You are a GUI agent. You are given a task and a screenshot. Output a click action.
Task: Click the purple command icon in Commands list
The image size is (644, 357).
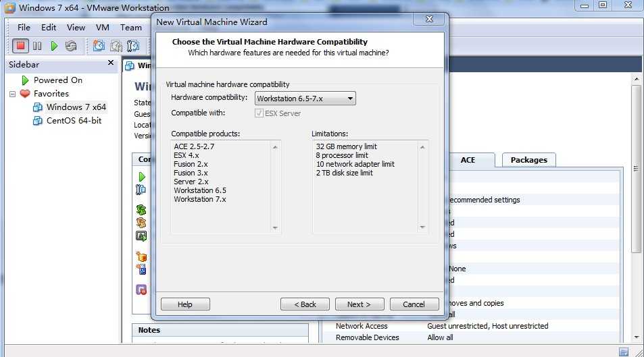pos(141,290)
